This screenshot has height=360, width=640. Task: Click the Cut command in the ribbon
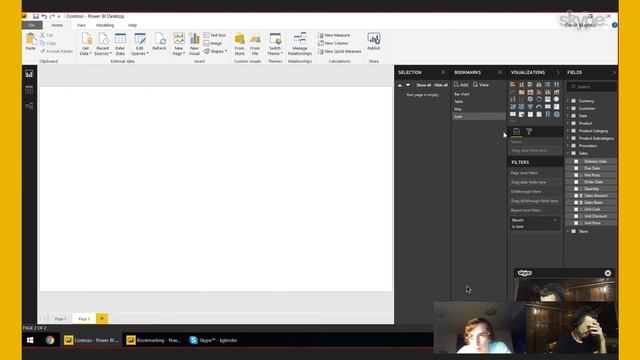46,35
